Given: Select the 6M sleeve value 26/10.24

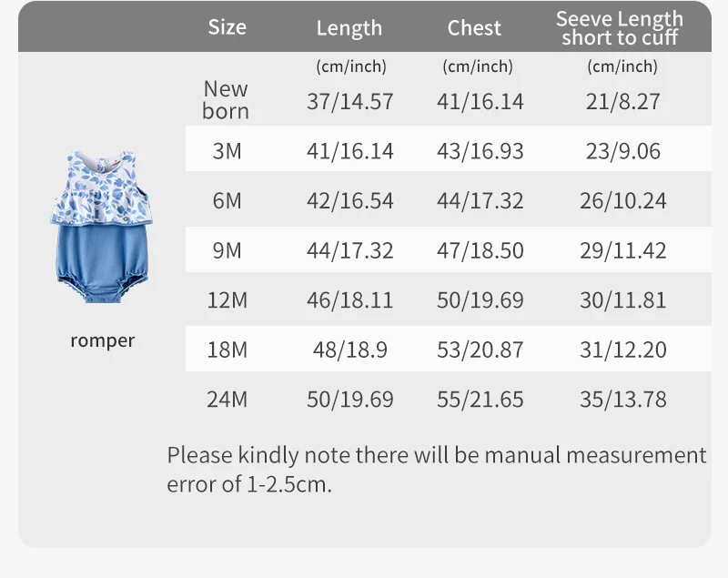Looking at the screenshot, I should 622,200.
